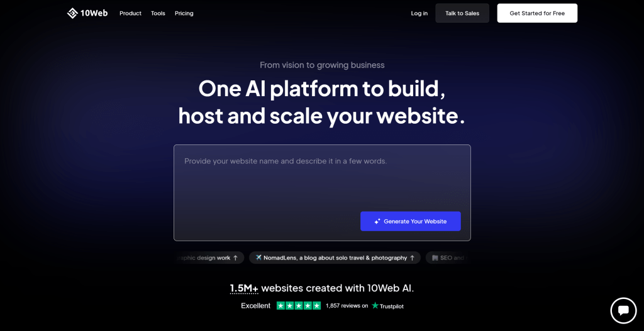The image size is (644, 331).
Task: Click the up arrow on graphic design suggestion
Action: point(235,258)
